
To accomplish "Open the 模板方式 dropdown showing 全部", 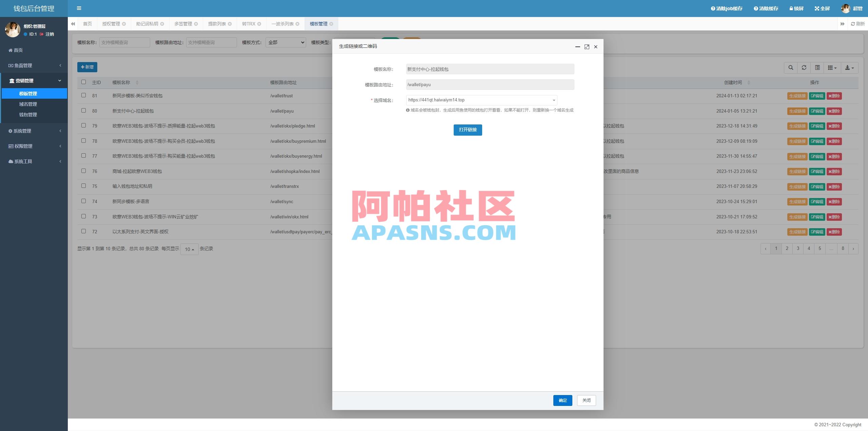I will 285,42.
